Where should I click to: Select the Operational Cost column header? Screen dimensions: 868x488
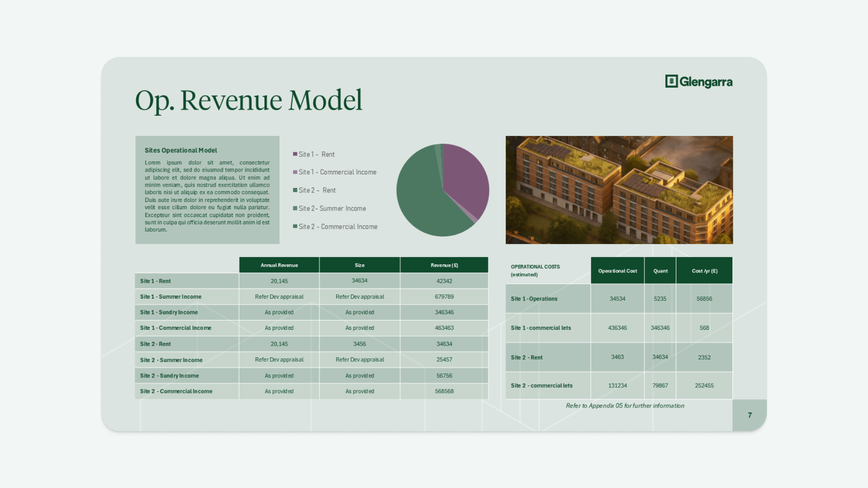click(617, 271)
